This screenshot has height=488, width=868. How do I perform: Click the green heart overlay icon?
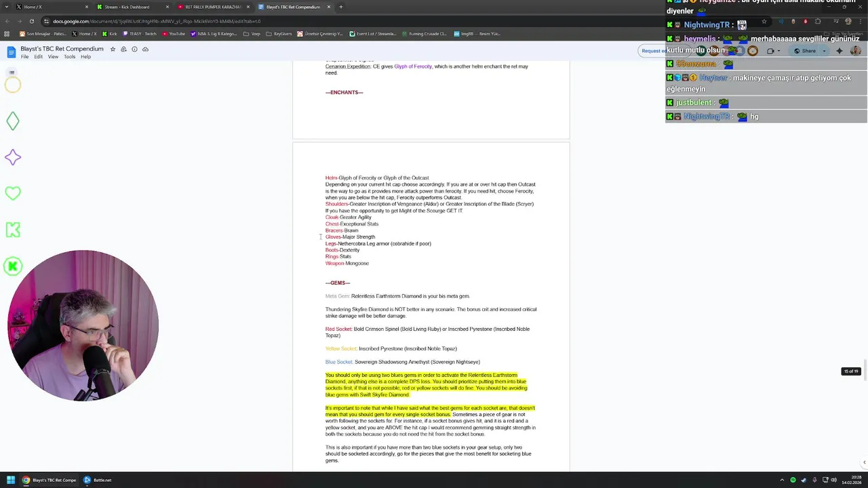[13, 193]
